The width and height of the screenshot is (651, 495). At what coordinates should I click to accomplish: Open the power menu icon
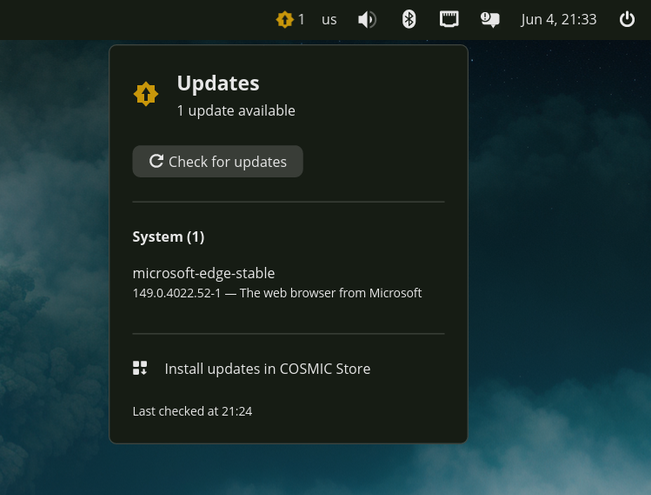627,20
